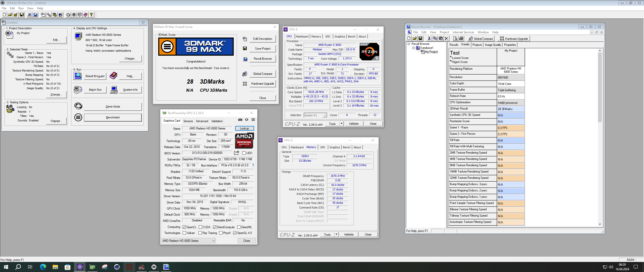Click the New project icon in the 3DMark toolbar

coord(4,15)
